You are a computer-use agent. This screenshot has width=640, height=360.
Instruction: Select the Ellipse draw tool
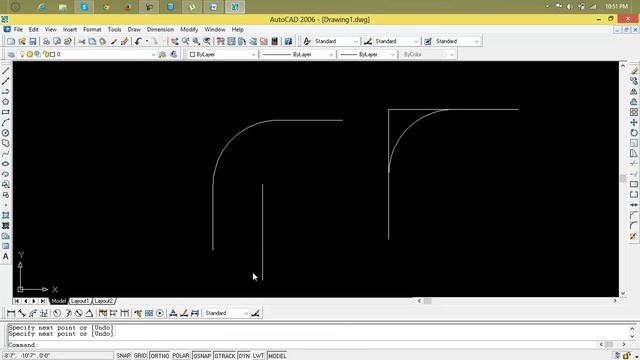pyautogui.click(x=6, y=164)
